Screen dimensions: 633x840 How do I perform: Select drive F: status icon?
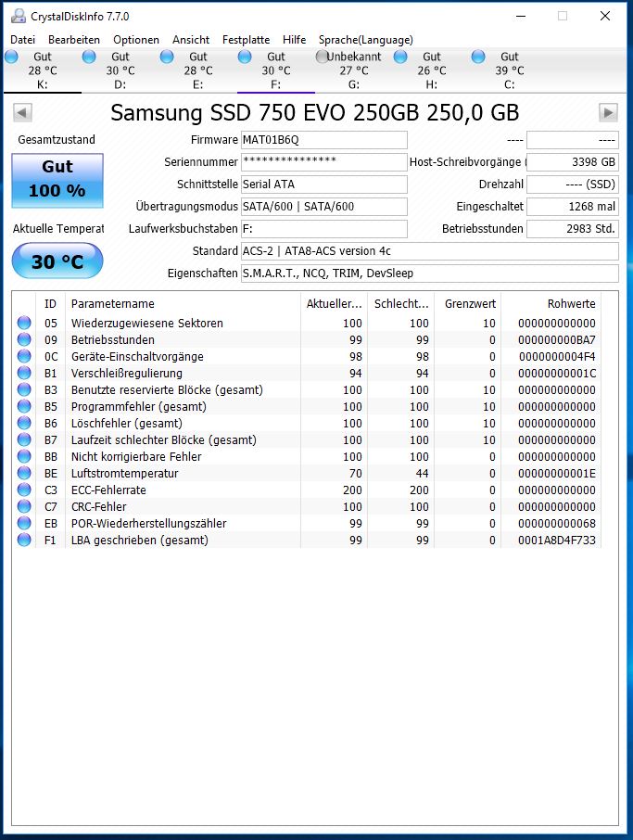click(245, 57)
